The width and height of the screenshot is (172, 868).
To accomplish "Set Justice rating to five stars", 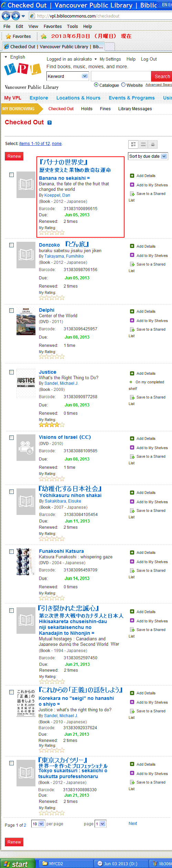I will point(62,424).
